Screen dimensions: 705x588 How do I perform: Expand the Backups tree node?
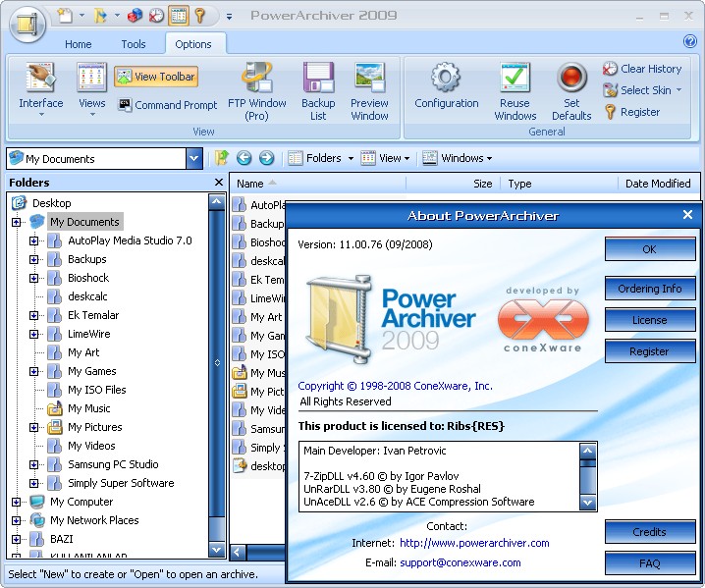click(x=33, y=259)
